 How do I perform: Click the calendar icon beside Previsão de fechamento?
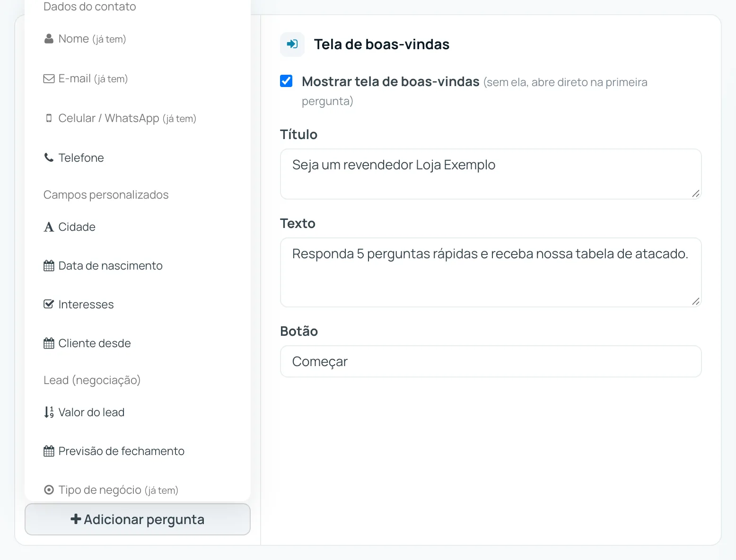coord(49,451)
